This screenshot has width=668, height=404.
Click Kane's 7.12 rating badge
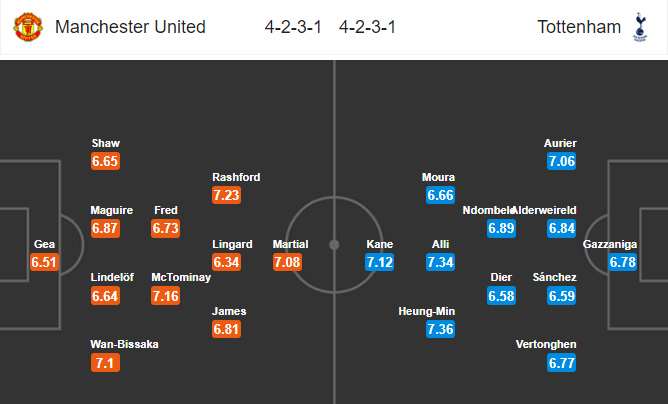(x=379, y=262)
